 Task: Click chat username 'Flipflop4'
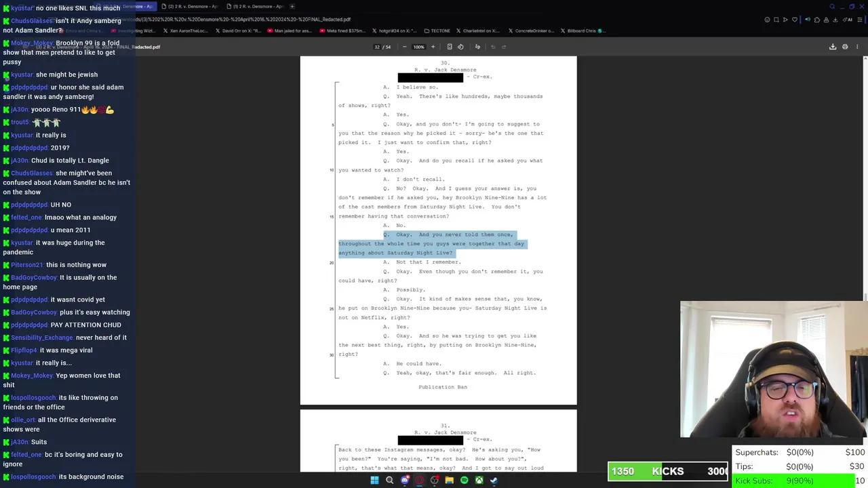(24, 350)
